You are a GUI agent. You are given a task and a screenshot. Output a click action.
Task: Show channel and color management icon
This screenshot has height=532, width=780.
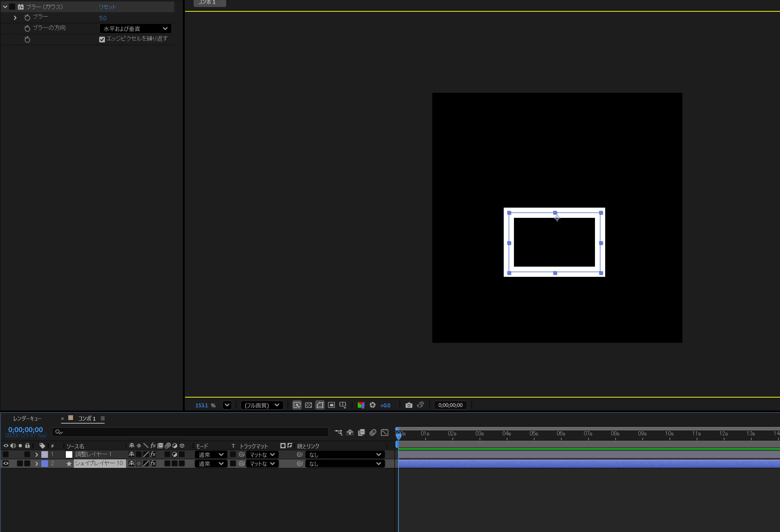pyautogui.click(x=361, y=405)
